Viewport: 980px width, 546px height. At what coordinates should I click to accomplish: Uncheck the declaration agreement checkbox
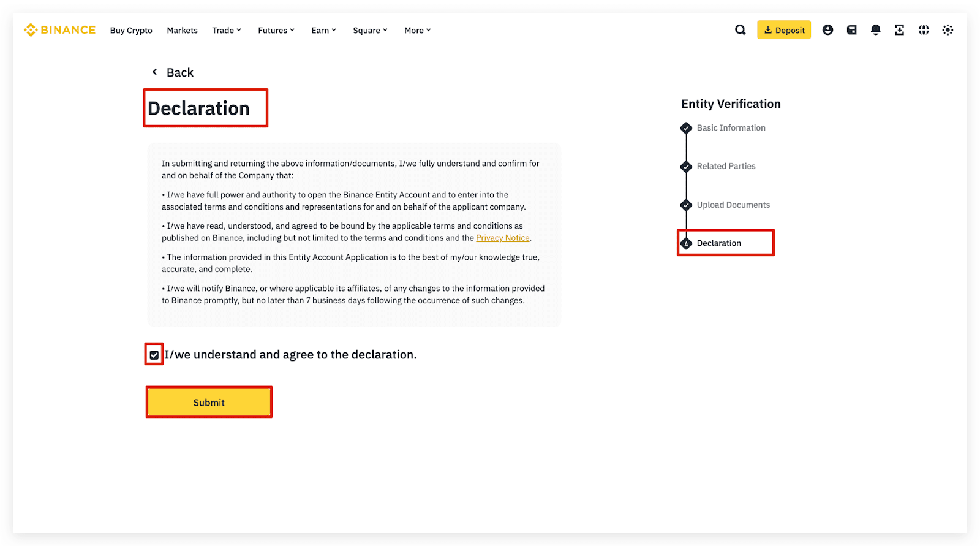coord(154,355)
